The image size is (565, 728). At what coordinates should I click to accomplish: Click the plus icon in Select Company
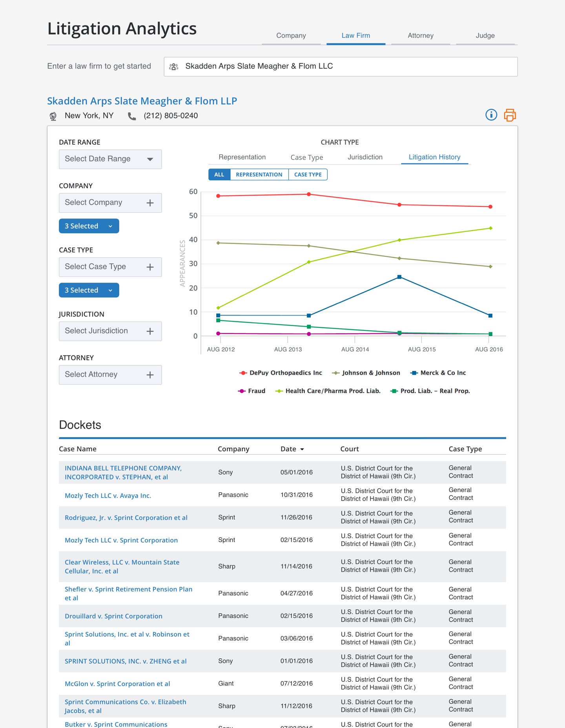click(150, 203)
